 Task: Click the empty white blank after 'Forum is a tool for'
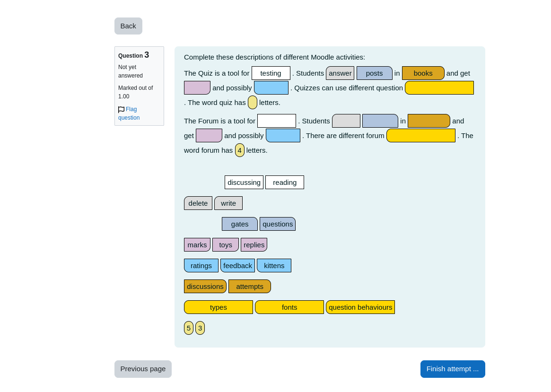[x=277, y=121]
